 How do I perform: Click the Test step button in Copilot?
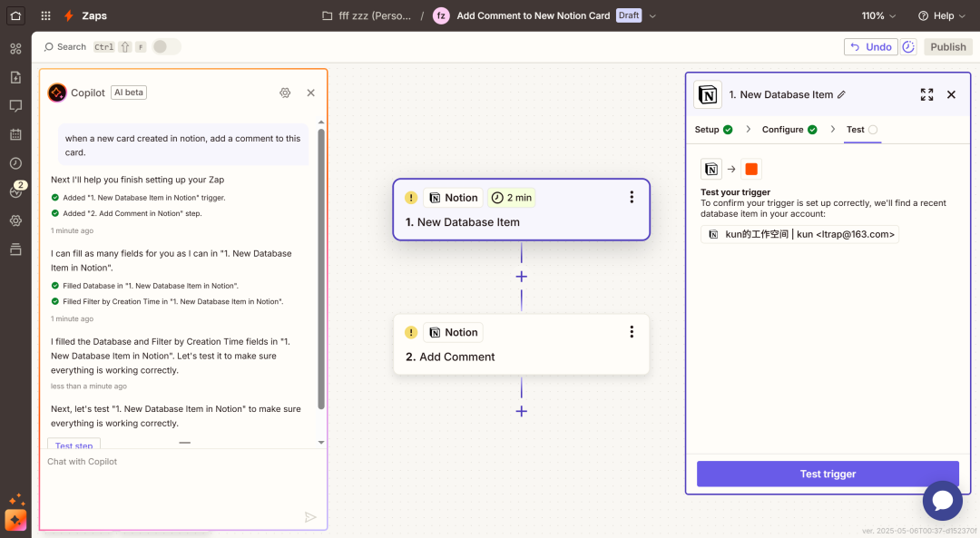(73, 445)
